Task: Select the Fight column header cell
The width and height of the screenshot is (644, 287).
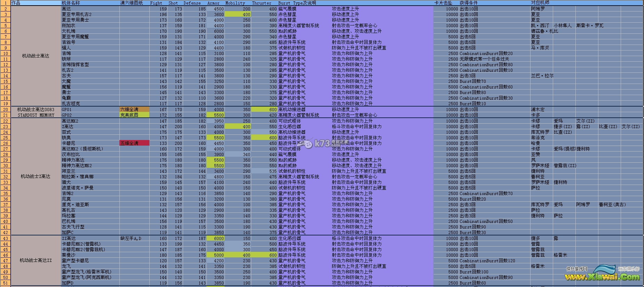Action: (158, 3)
